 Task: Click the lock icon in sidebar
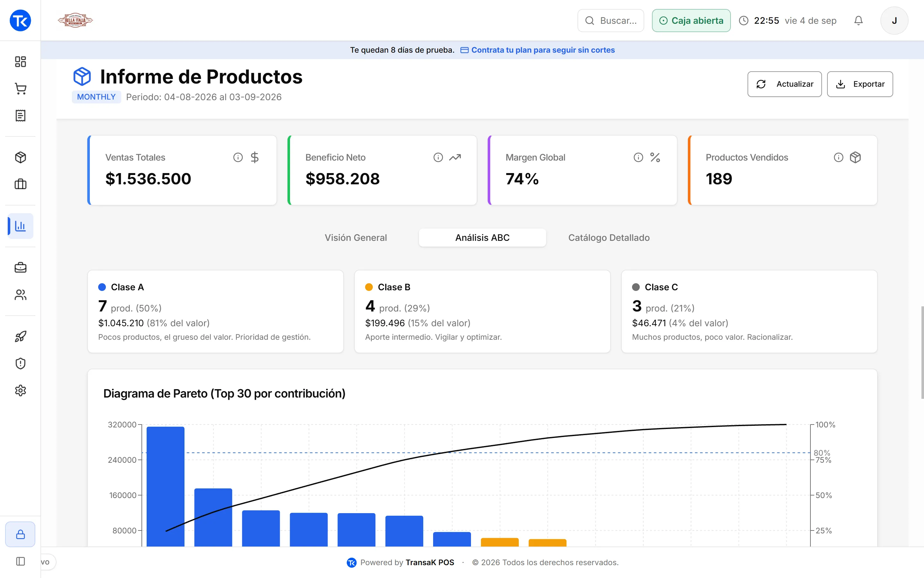[x=20, y=534]
